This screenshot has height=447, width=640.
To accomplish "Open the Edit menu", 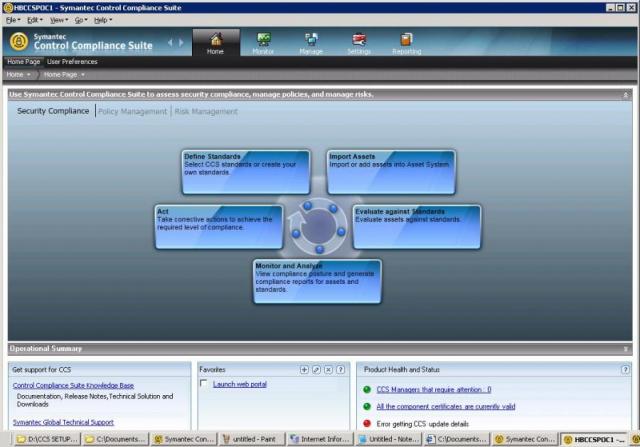I will pyautogui.click(x=35, y=20).
